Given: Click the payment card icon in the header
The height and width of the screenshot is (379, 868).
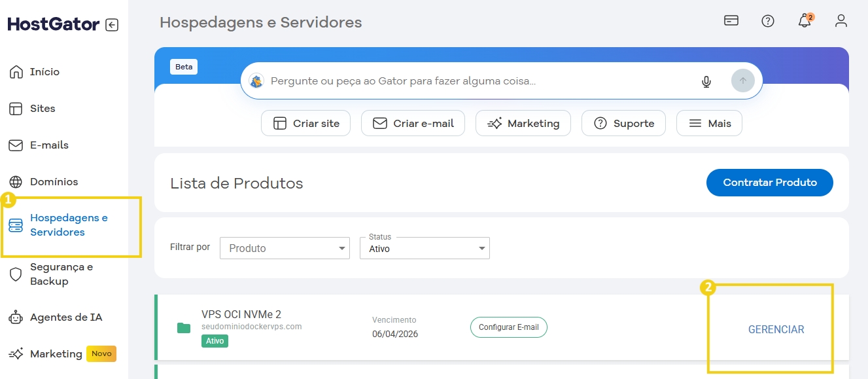Looking at the screenshot, I should point(731,21).
